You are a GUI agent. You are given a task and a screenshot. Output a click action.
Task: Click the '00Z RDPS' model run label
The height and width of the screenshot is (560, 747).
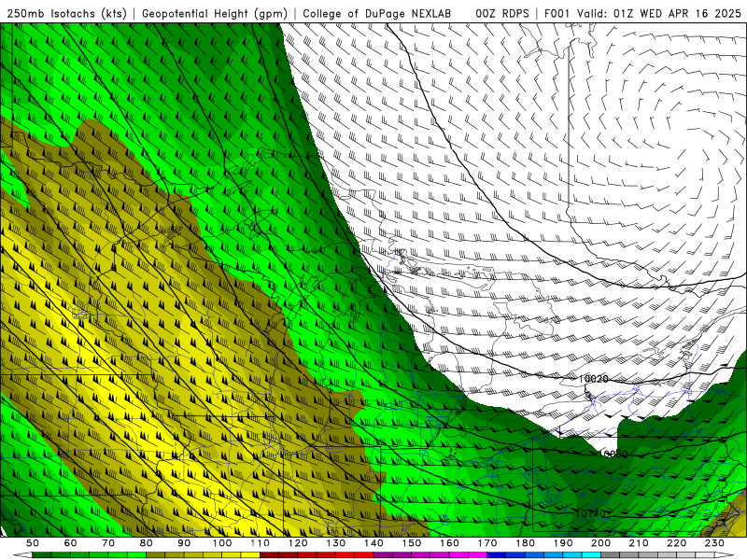pyautogui.click(x=502, y=13)
